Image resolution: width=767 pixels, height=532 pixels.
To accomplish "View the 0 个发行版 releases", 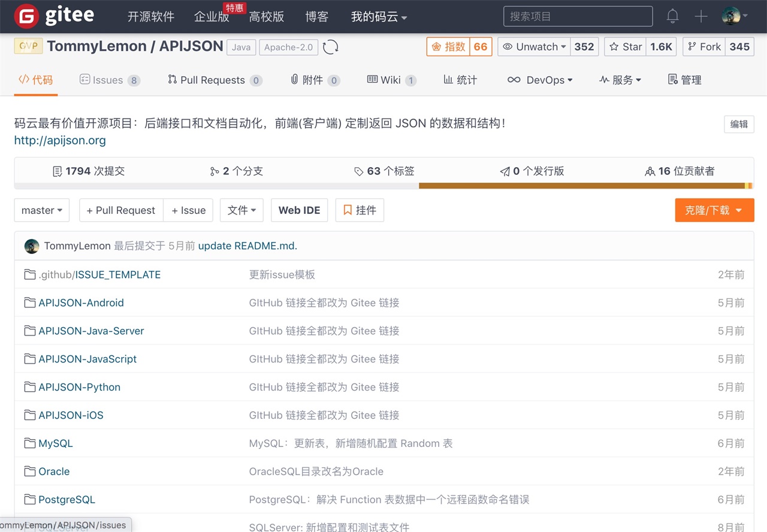I will coord(532,171).
